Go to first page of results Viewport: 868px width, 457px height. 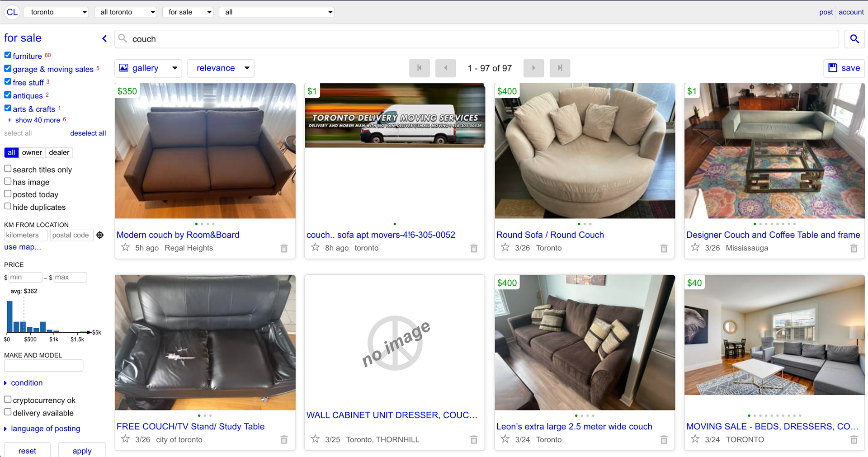coord(419,68)
